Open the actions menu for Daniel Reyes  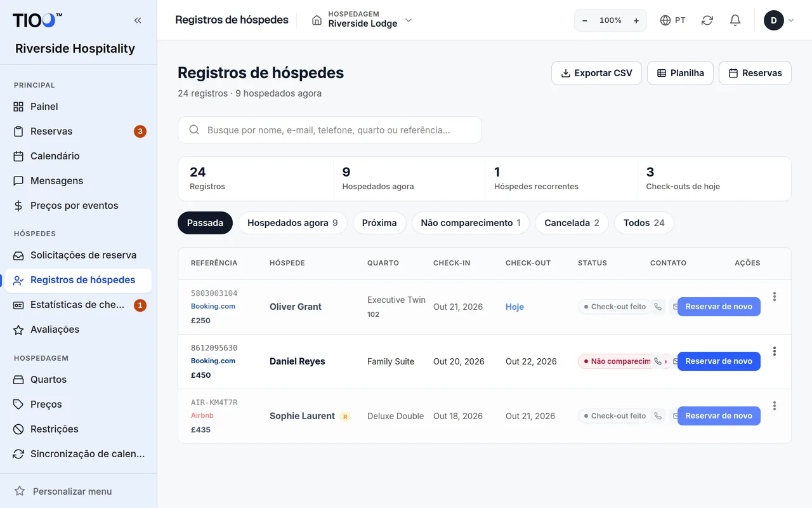775,351
